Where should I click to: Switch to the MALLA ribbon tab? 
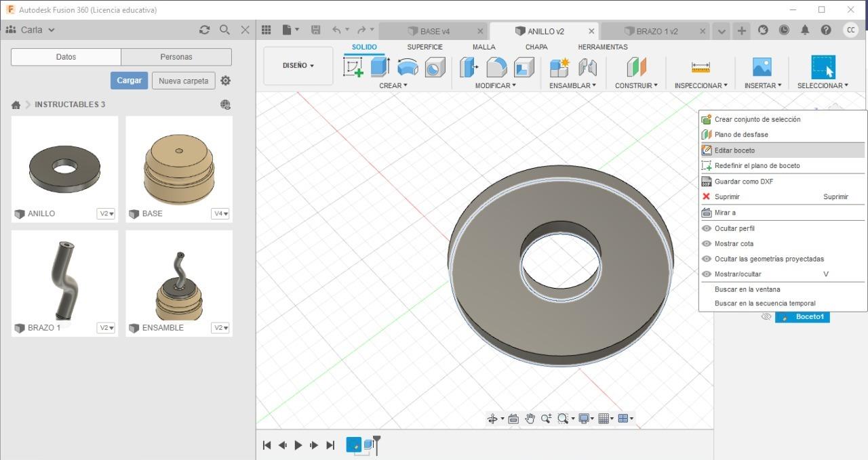[x=484, y=47]
